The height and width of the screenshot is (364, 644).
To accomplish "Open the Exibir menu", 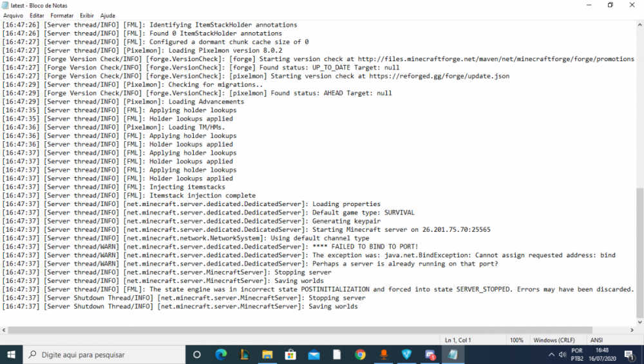I will pyautogui.click(x=87, y=15).
